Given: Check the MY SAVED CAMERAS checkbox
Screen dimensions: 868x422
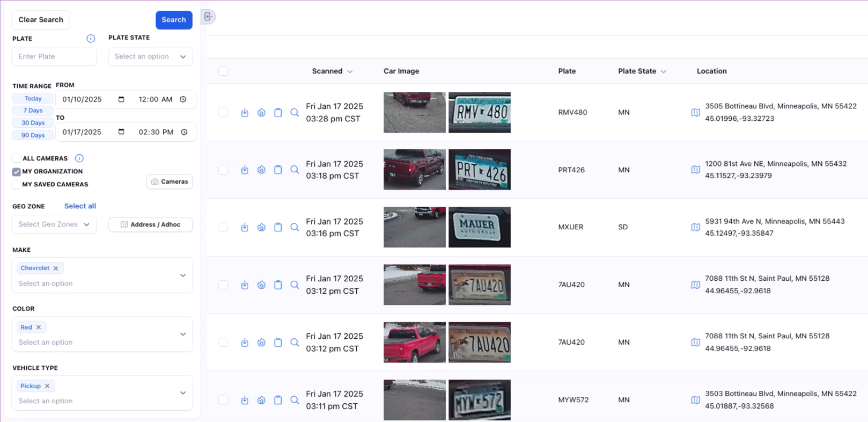Looking at the screenshot, I should 17,185.
